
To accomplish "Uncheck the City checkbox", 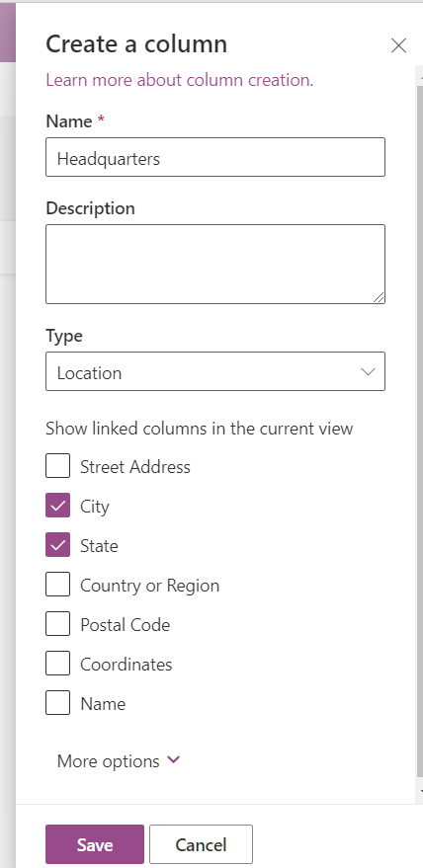I will pyautogui.click(x=57, y=506).
